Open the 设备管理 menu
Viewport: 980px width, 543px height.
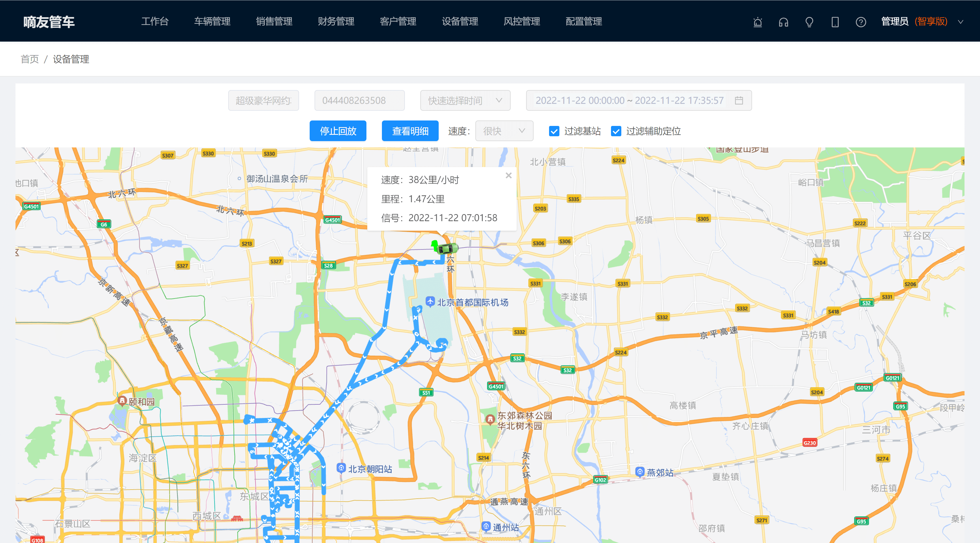(460, 22)
